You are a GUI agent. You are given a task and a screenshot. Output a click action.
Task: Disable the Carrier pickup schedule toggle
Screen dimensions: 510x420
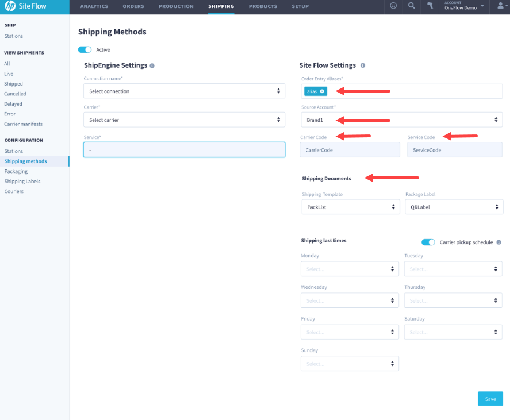tap(428, 242)
